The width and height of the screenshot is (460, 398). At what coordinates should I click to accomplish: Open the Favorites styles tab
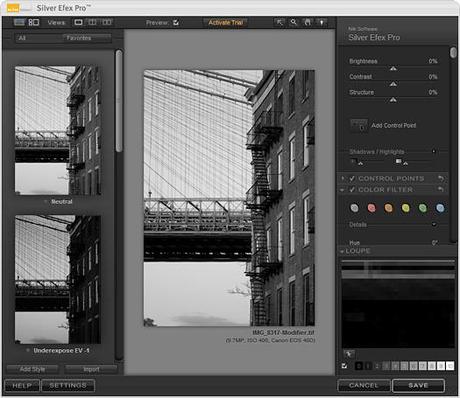(x=87, y=38)
